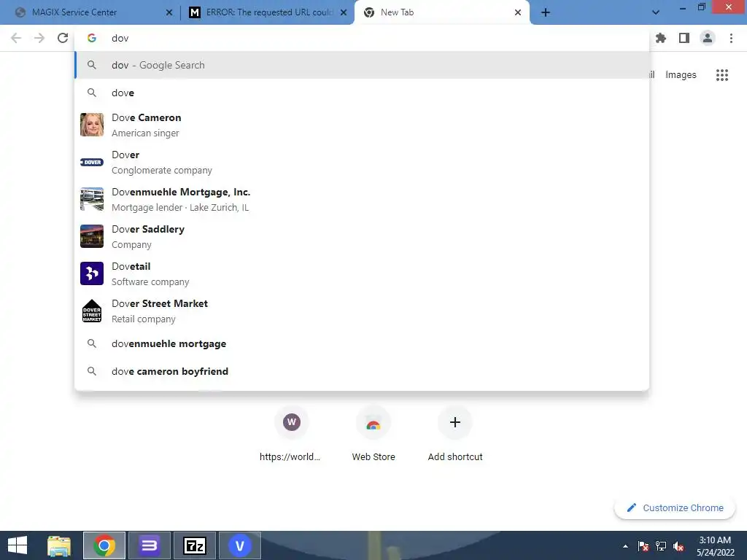Open File Explorer from taskbar
This screenshot has width=747, height=560.
(59, 545)
